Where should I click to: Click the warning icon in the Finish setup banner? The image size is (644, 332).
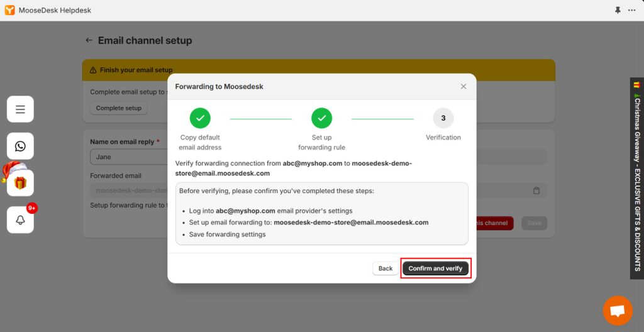click(93, 70)
